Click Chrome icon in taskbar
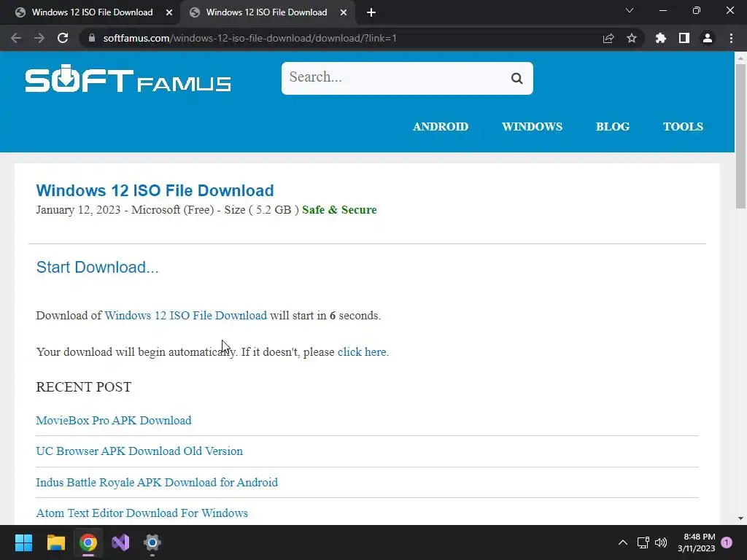Viewport: 747px width, 560px height. coord(88,542)
